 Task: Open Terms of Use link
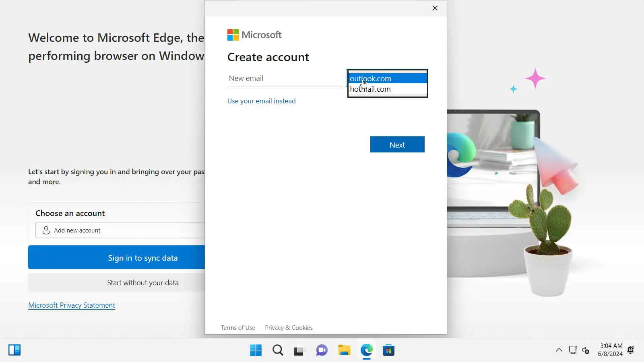[x=238, y=328]
